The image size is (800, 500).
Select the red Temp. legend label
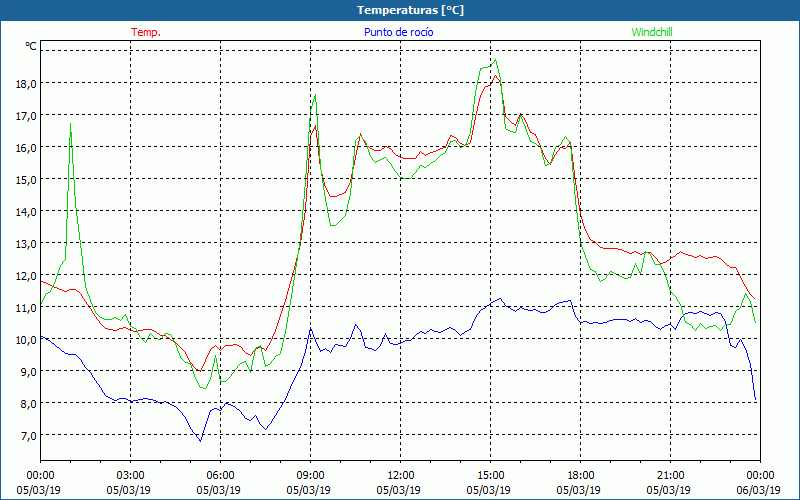pyautogui.click(x=146, y=32)
